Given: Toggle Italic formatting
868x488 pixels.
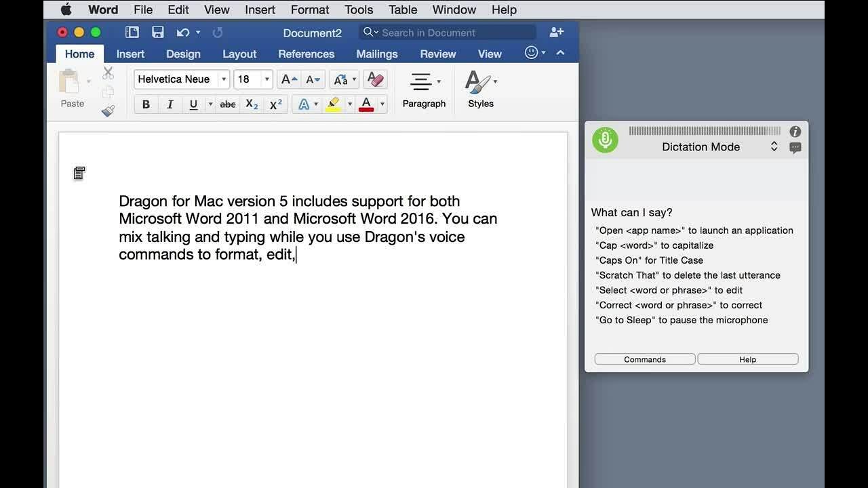Looking at the screenshot, I should (170, 104).
